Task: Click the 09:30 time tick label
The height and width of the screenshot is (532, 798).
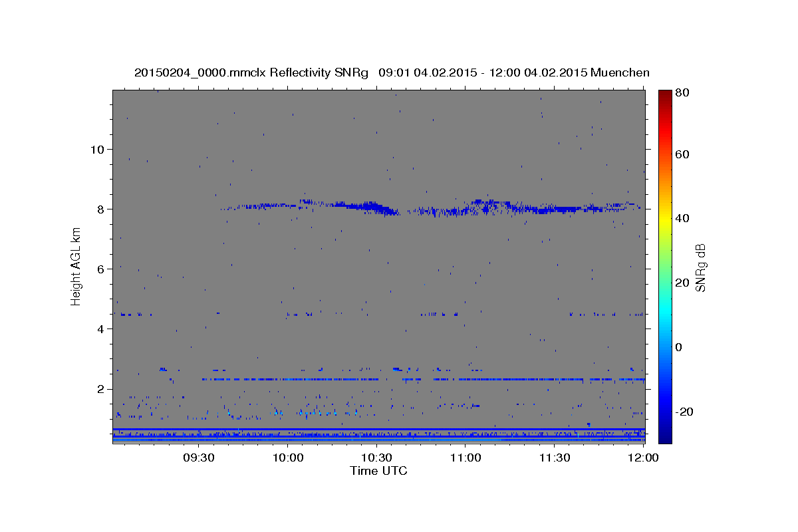Action: click(198, 458)
